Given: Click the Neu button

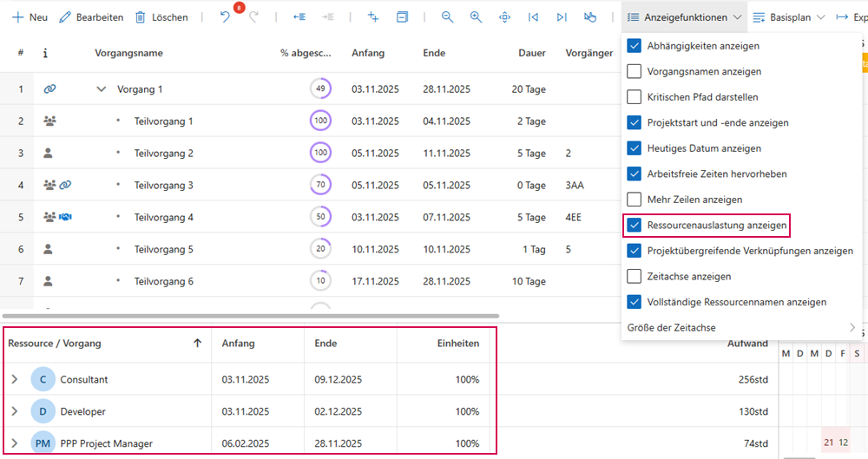Looking at the screenshot, I should (30, 17).
